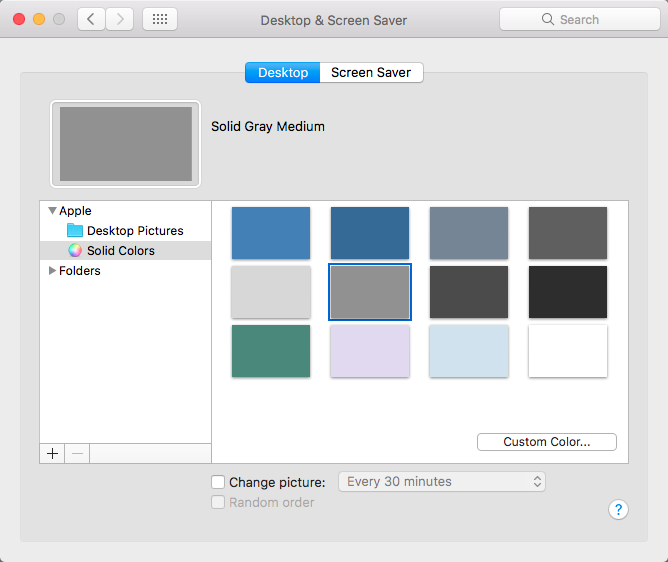Collapse the Apple disclosure triangle
Image resolution: width=668 pixels, height=562 pixels.
52,211
